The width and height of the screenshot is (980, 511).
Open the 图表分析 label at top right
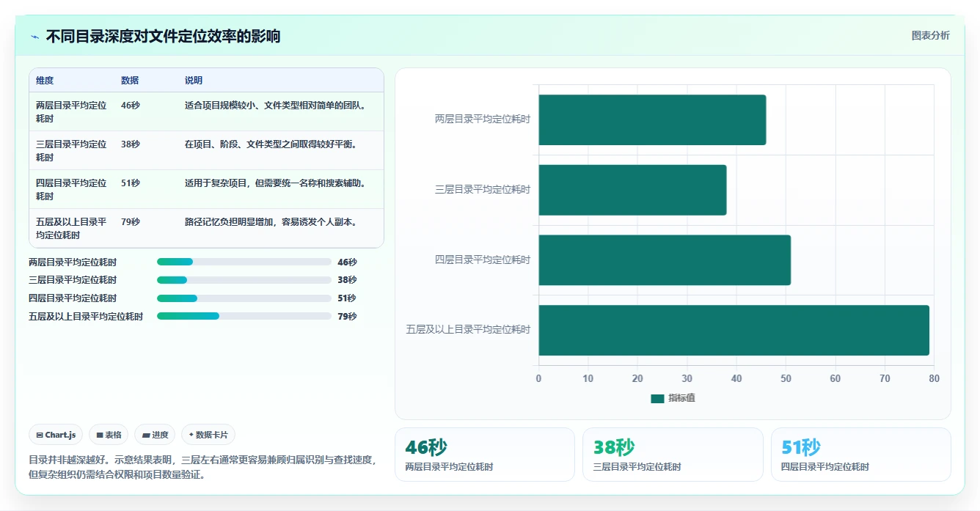pos(930,35)
